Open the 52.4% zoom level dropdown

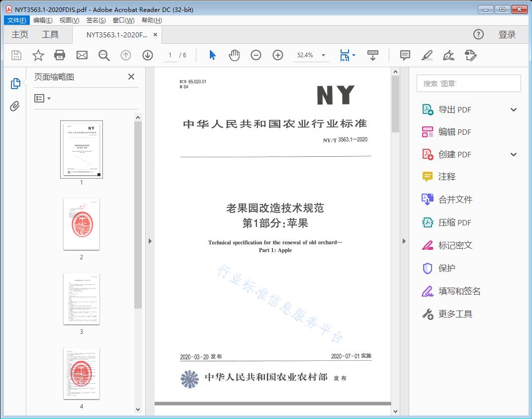(x=323, y=55)
